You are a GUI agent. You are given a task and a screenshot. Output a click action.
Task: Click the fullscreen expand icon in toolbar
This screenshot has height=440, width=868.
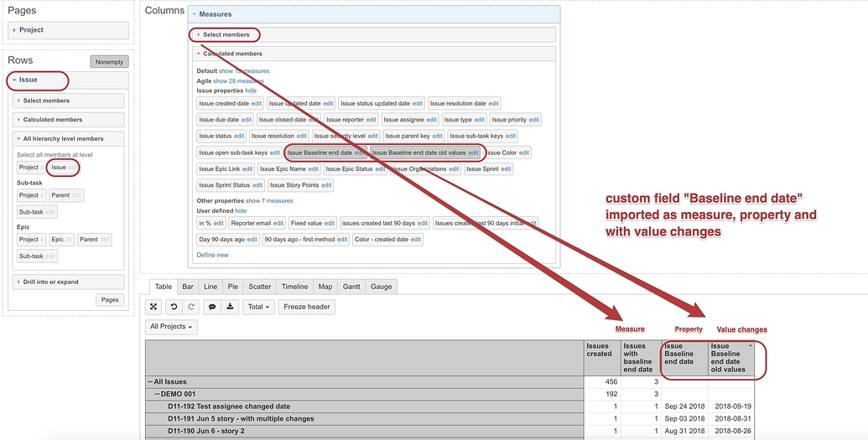click(x=153, y=307)
